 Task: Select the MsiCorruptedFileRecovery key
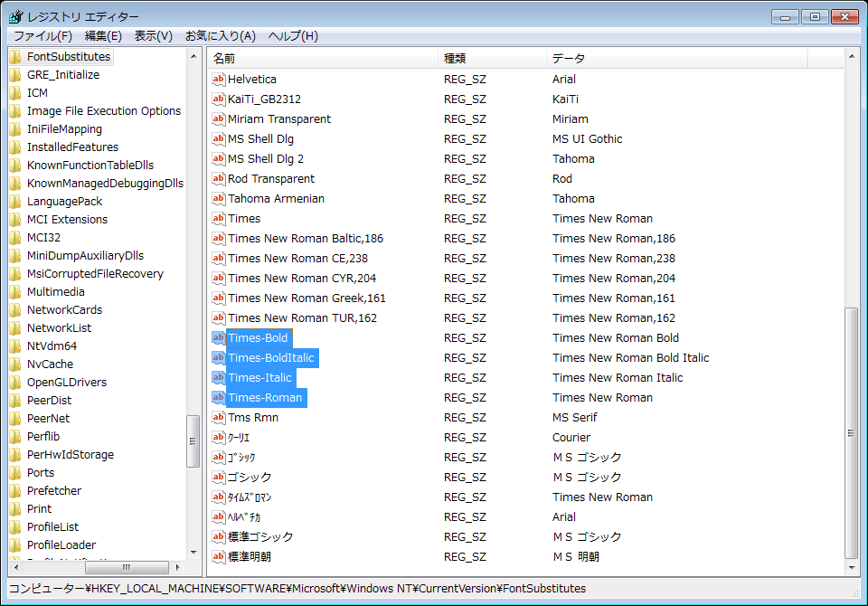tap(95, 274)
